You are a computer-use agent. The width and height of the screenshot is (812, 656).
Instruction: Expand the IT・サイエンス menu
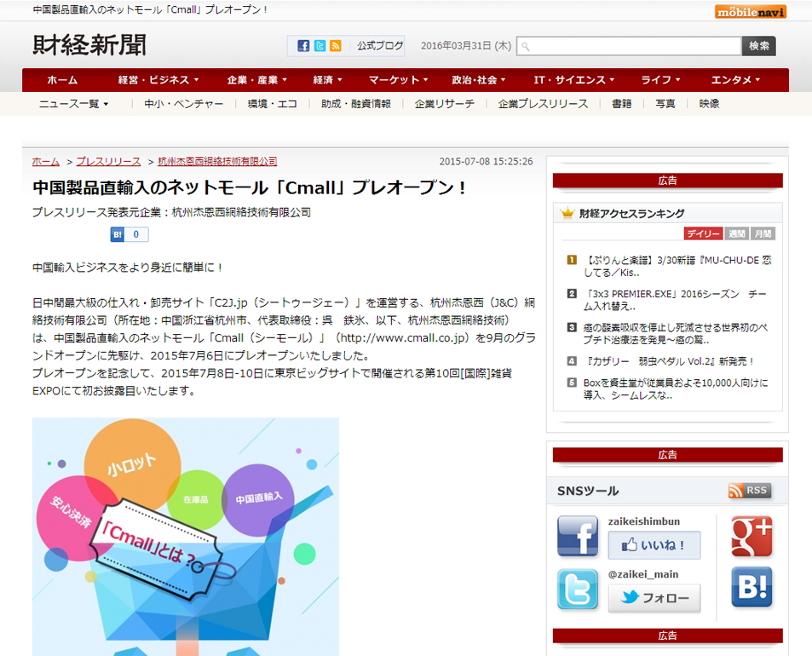pyautogui.click(x=573, y=80)
